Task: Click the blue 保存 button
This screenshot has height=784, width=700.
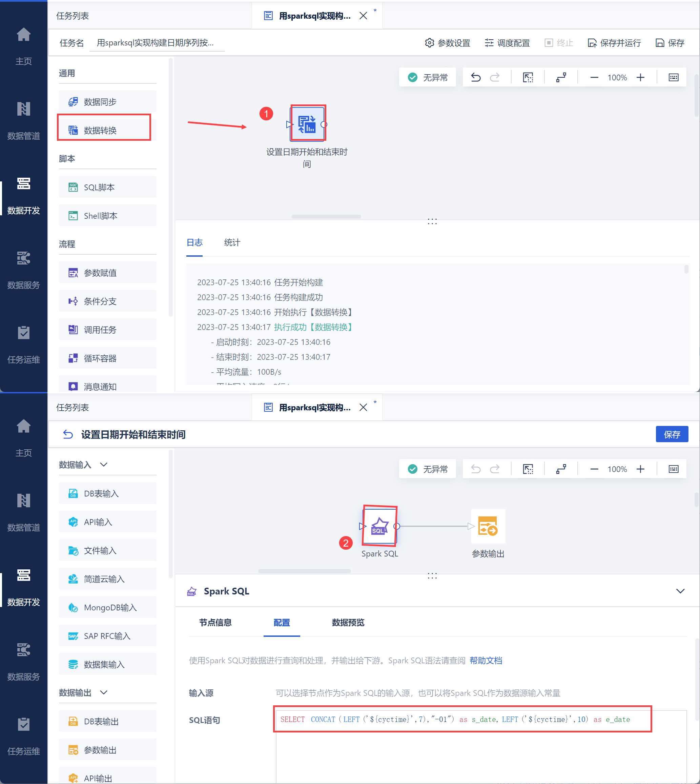Action: point(672,434)
